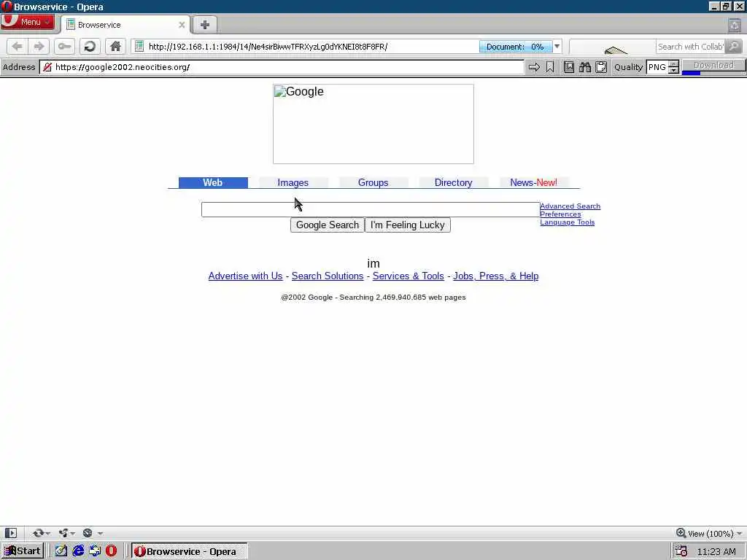Click the search magnifier button
The image size is (747, 560).
pyautogui.click(x=734, y=46)
